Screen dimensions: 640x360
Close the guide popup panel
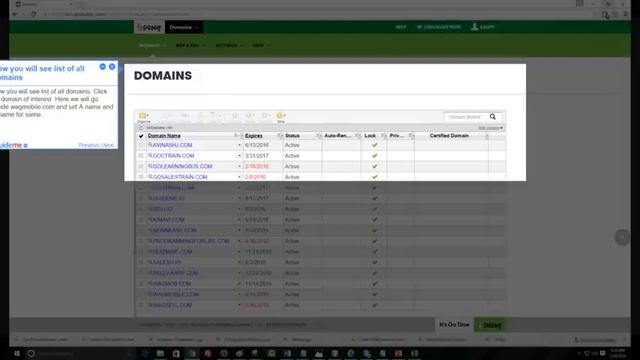112,67
